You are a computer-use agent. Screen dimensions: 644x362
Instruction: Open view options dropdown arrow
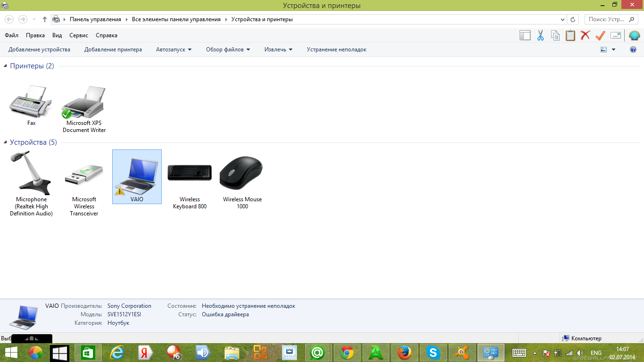(x=613, y=49)
